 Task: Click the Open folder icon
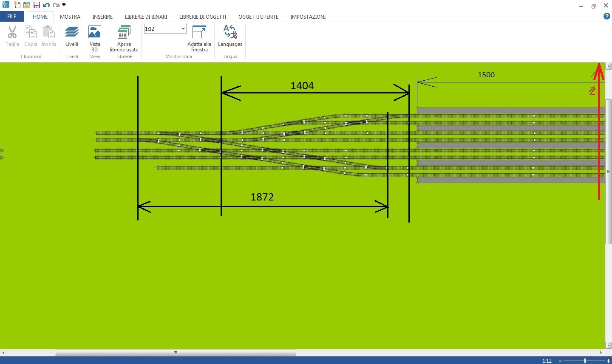click(27, 5)
